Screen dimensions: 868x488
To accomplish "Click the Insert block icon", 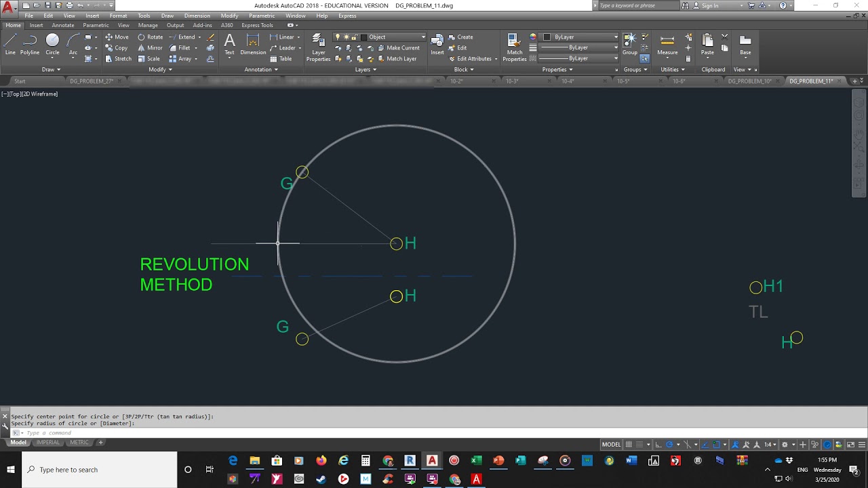I will (437, 44).
